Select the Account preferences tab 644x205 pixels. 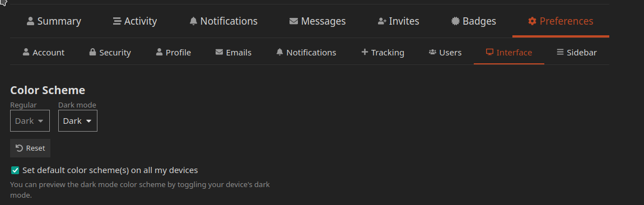[x=44, y=53]
